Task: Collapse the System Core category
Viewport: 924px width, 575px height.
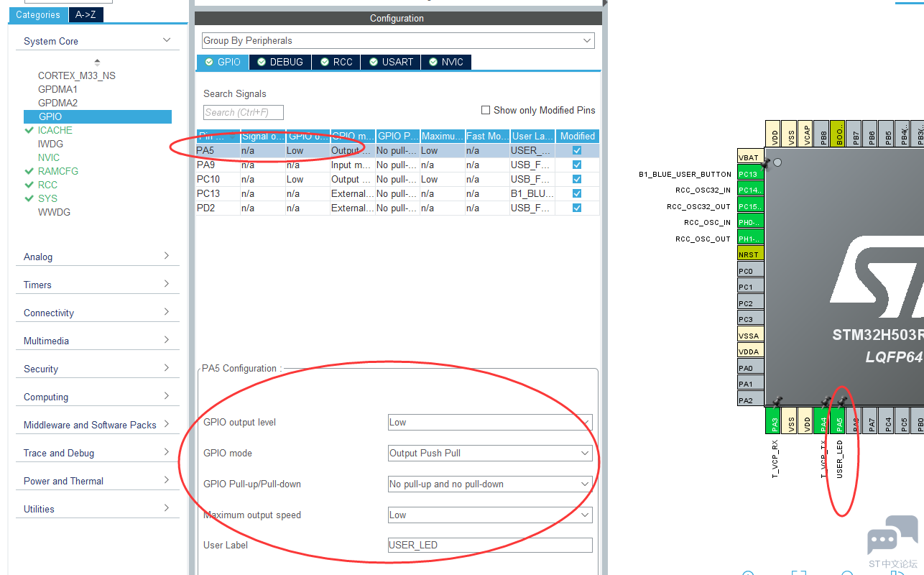Action: pos(167,40)
